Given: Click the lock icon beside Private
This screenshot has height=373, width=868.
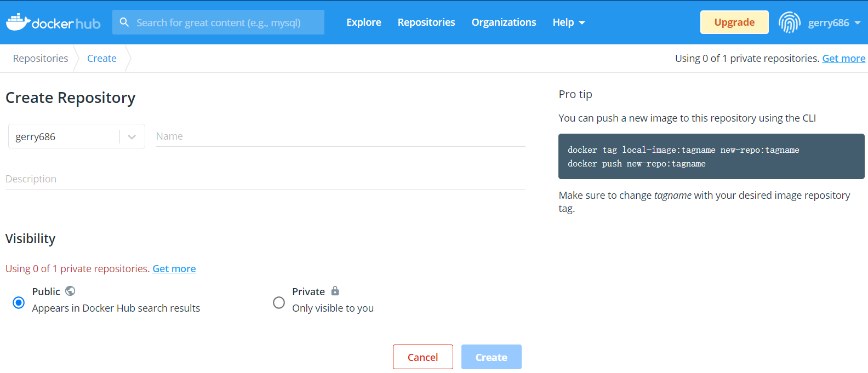Looking at the screenshot, I should tap(335, 291).
